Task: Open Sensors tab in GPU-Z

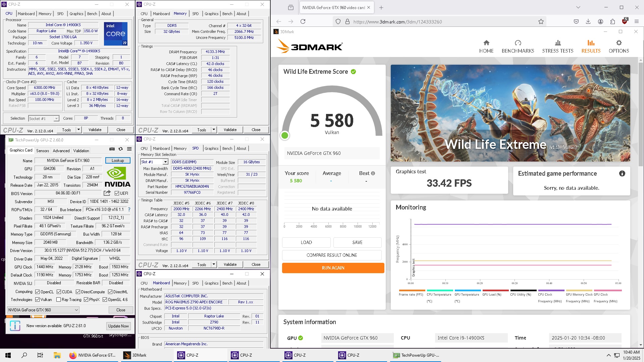Action: pyautogui.click(x=43, y=151)
